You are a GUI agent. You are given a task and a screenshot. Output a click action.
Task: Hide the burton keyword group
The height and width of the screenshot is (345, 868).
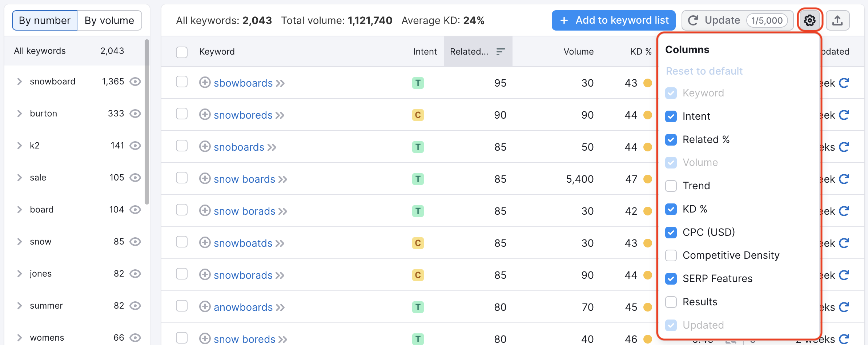click(135, 114)
